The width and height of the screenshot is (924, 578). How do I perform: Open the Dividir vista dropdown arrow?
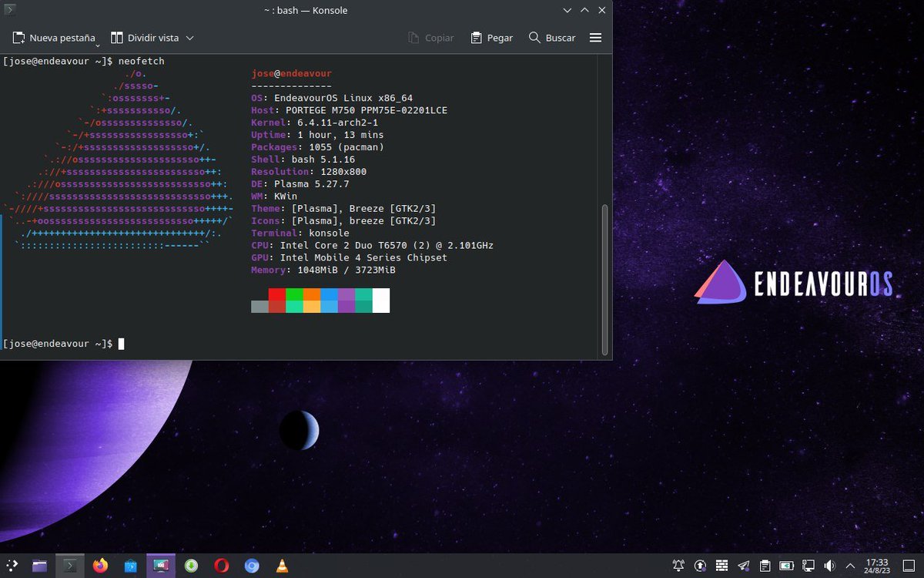(189, 37)
